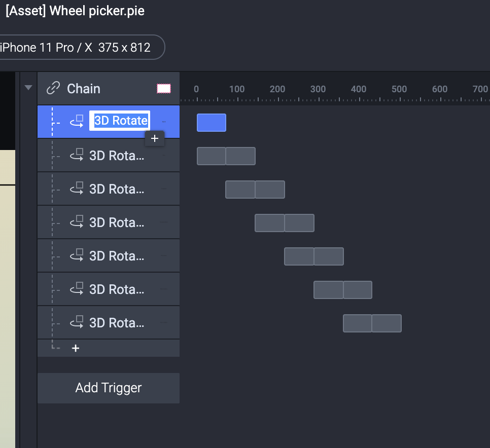Select the fifth 3D Rotate response row
This screenshot has width=490, height=448.
[116, 256]
